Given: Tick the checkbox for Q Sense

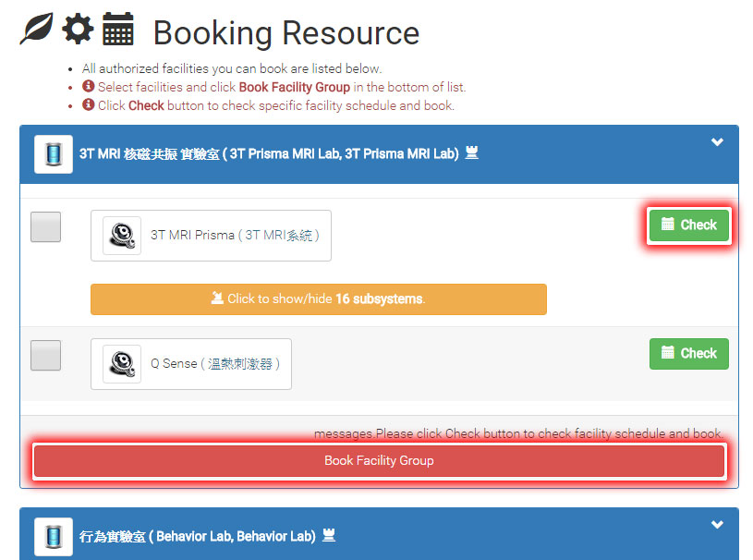Looking at the screenshot, I should pos(46,356).
